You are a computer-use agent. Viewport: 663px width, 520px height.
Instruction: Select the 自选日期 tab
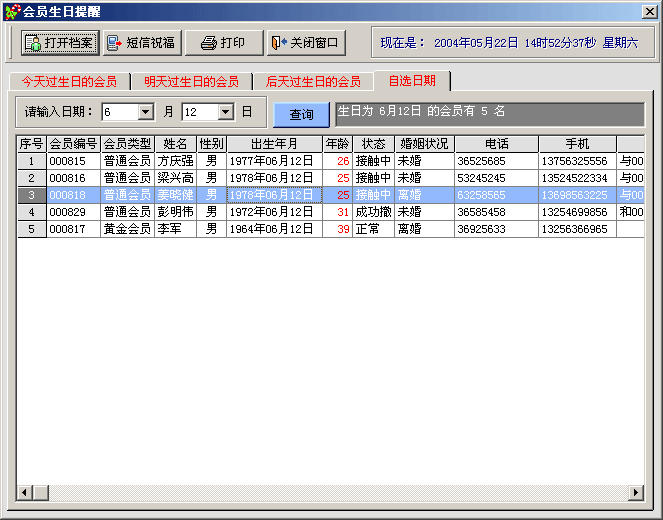(411, 81)
